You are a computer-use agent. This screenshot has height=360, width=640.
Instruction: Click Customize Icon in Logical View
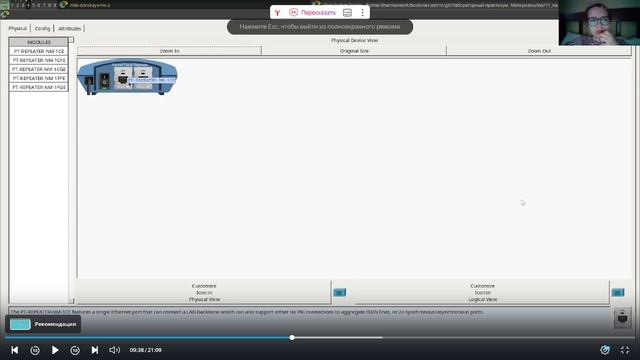[x=482, y=293]
